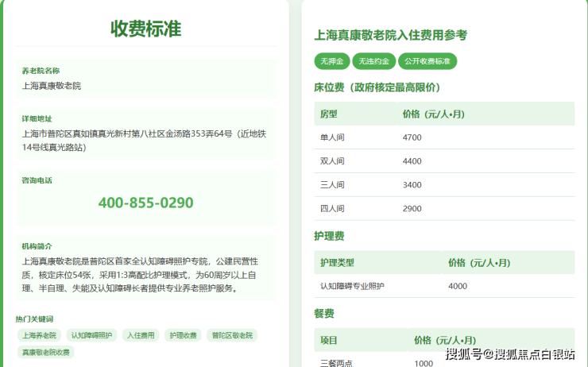Select the 认知障碍照护 keyword tag
Image resolution: width=588 pixels, height=367 pixels.
pos(92,335)
